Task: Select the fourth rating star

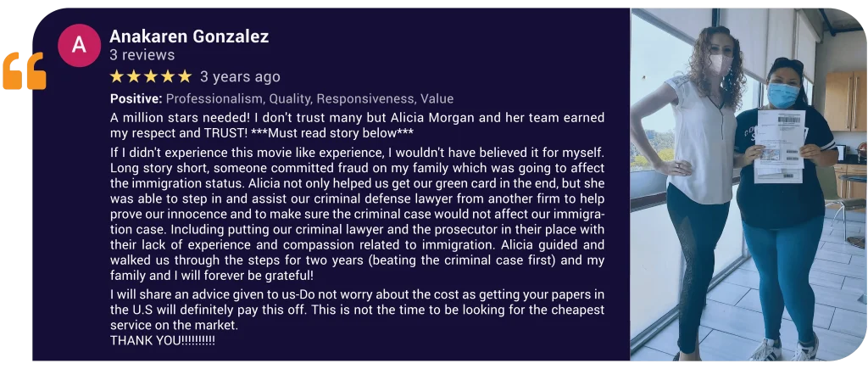Action: tap(168, 76)
